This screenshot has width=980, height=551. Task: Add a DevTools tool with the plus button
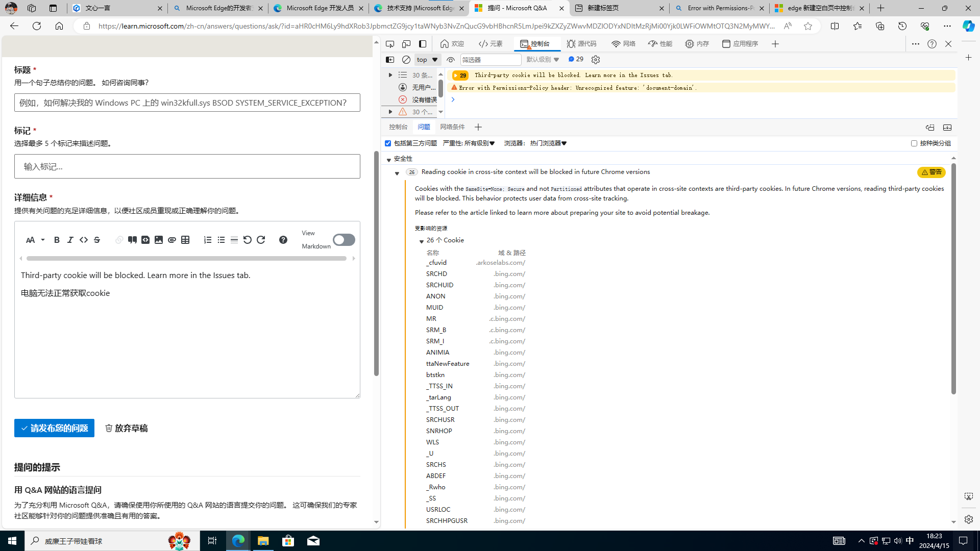pyautogui.click(x=775, y=44)
